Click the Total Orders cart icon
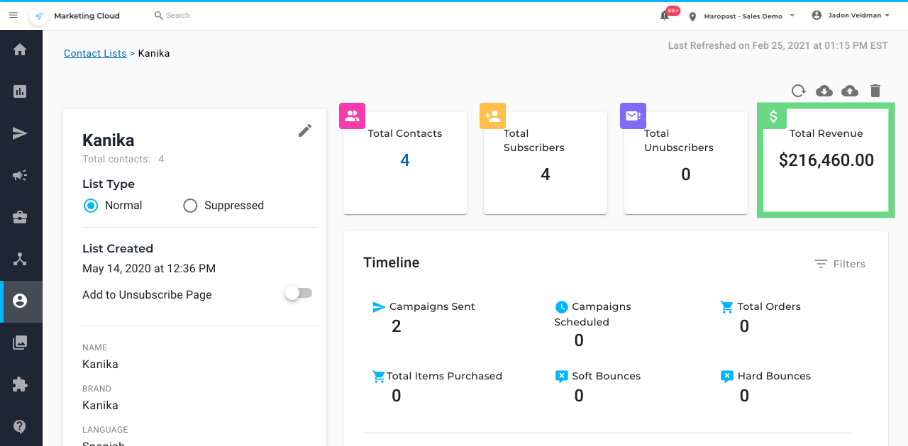This screenshot has width=908, height=446. 726,307
